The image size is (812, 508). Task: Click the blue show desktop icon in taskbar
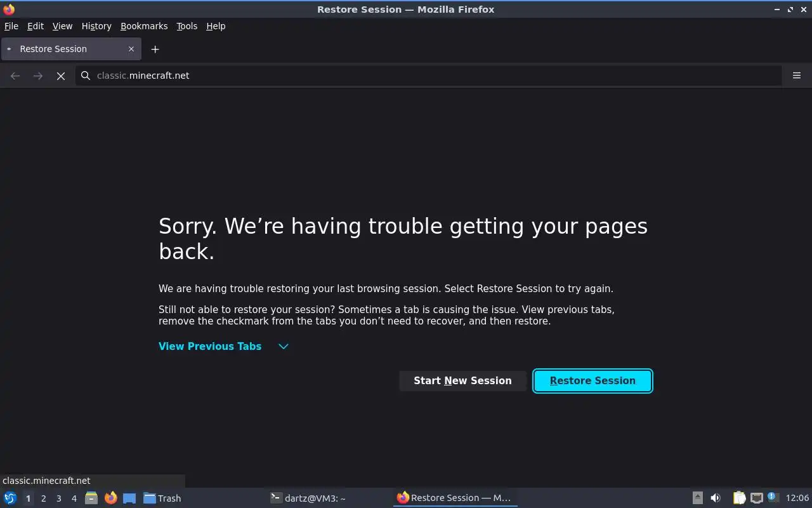[129, 498]
